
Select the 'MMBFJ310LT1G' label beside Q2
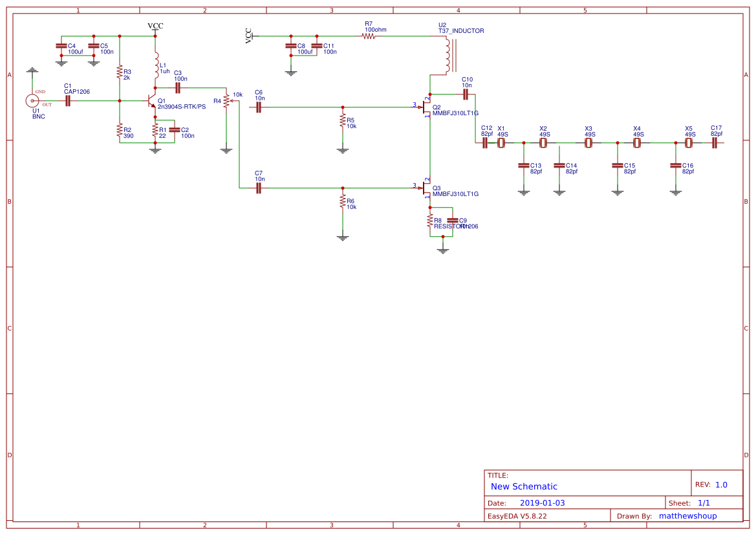click(x=456, y=113)
